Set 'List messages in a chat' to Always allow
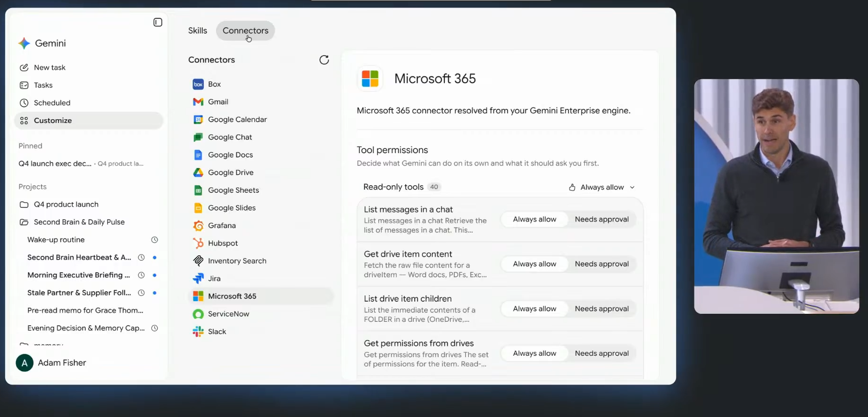Image resolution: width=868 pixels, height=417 pixels. click(534, 220)
